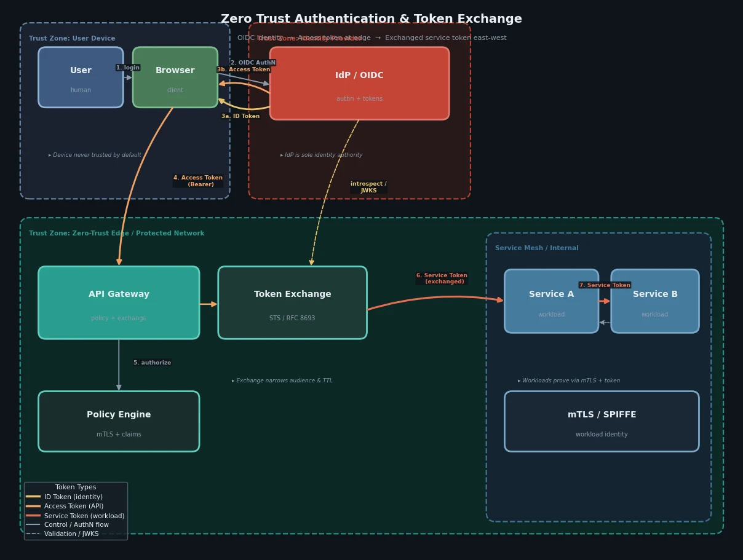The width and height of the screenshot is (743, 560).
Task: Click the '3a. ID Token' label
Action: pos(240,116)
